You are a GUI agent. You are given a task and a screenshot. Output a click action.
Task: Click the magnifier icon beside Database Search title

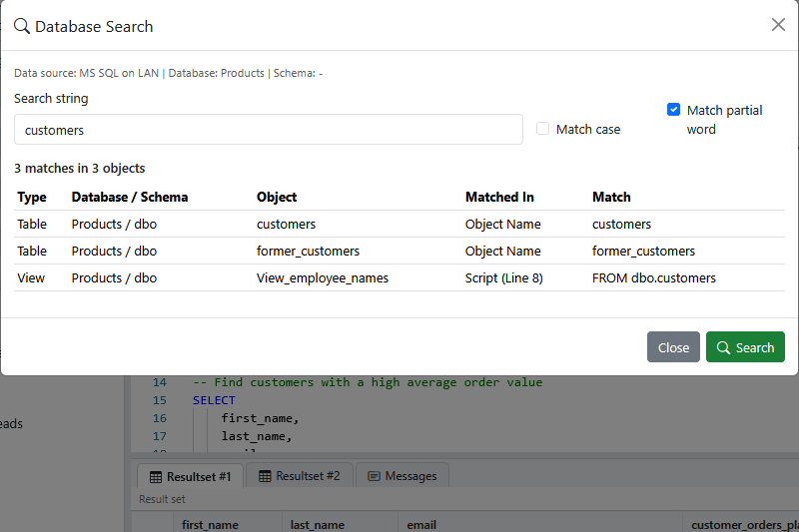21,26
